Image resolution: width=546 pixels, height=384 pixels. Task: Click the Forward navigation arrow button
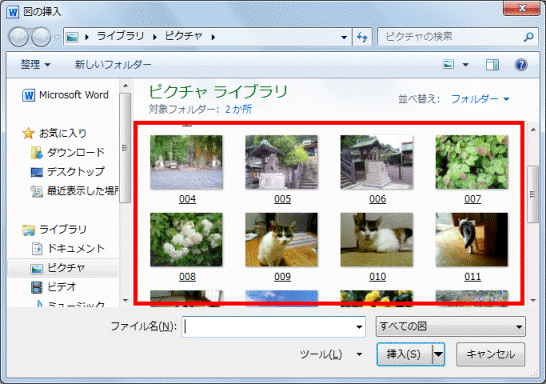pos(41,37)
